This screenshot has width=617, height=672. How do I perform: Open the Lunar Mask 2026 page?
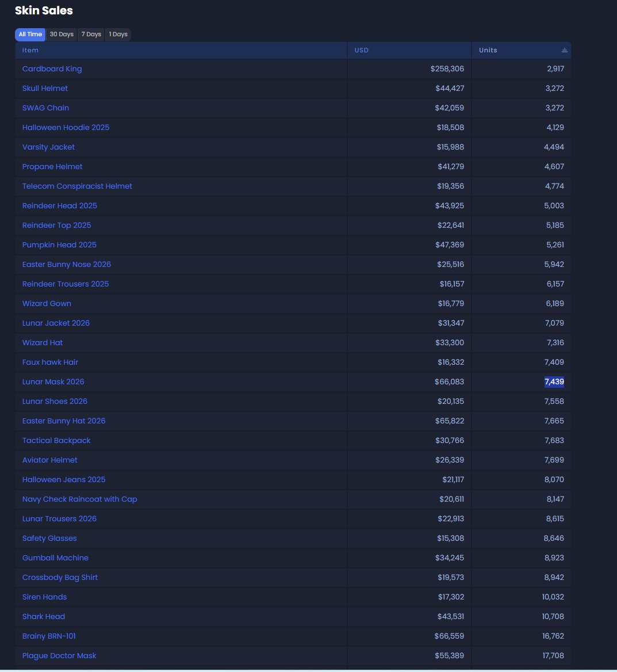53,381
